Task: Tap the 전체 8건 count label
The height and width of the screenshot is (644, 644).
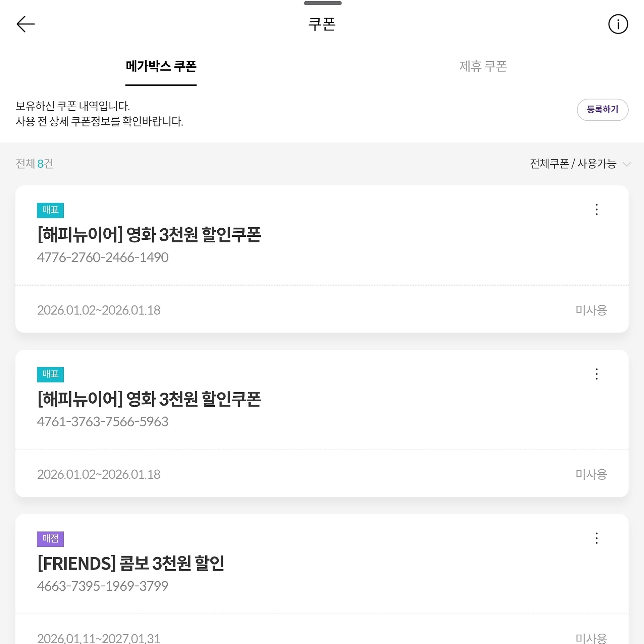Action: [35, 164]
